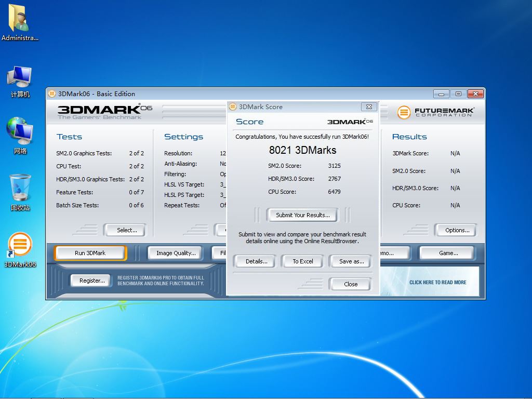Click the Repeat Tests: label
The height and width of the screenshot is (399, 532).
click(x=182, y=205)
